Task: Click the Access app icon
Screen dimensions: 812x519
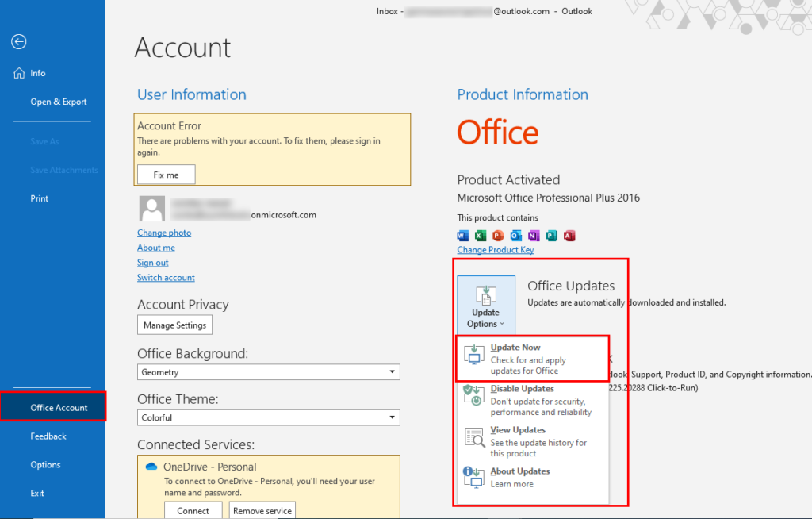Action: (569, 236)
